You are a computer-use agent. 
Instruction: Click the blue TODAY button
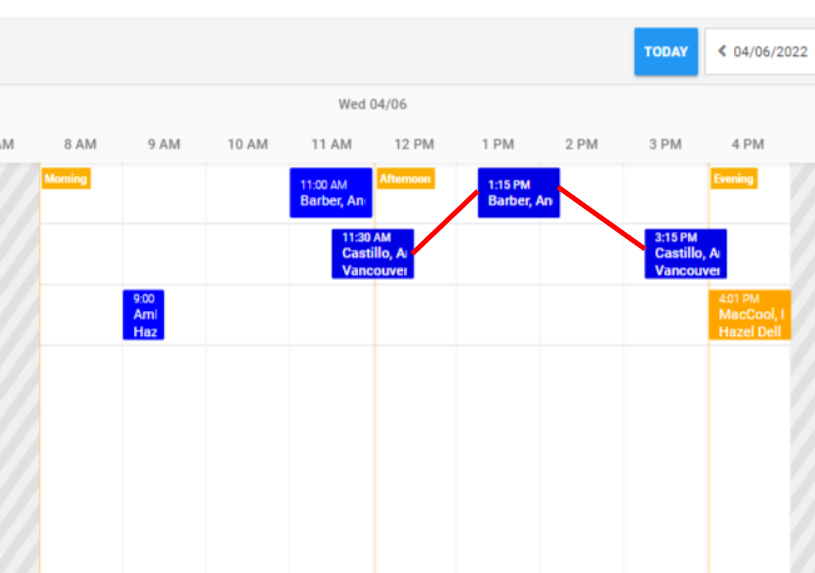pos(665,51)
